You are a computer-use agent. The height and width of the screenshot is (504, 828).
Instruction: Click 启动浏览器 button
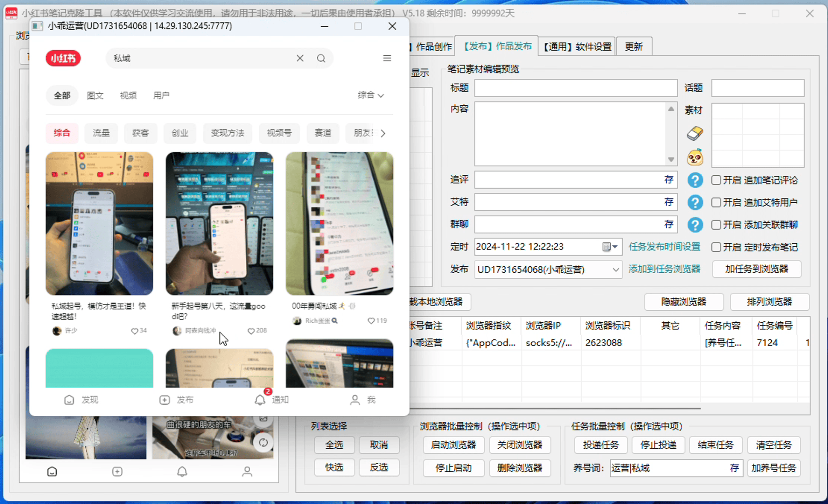[x=453, y=445]
